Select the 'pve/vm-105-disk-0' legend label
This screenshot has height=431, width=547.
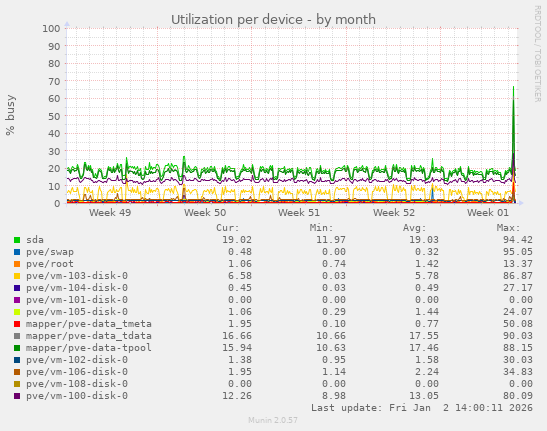coord(77,312)
